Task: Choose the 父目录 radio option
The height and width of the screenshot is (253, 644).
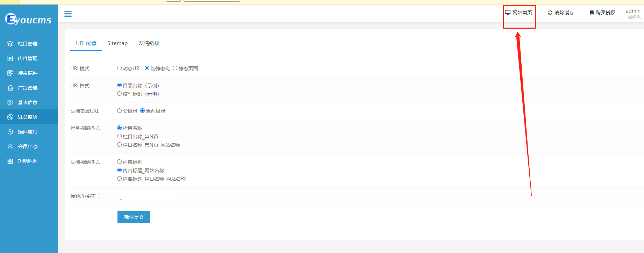Action: tap(120, 111)
